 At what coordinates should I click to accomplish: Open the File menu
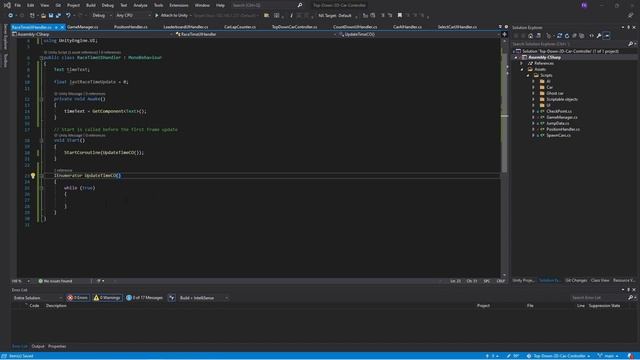18,5
